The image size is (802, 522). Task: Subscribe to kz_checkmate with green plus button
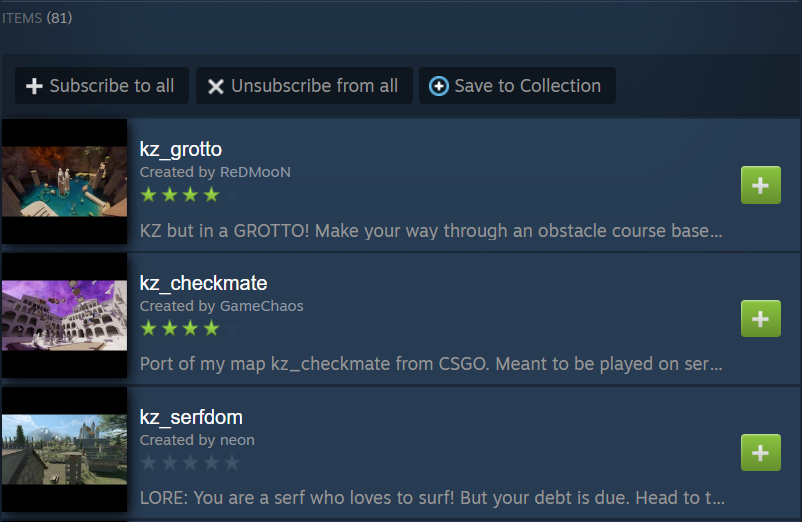point(761,319)
